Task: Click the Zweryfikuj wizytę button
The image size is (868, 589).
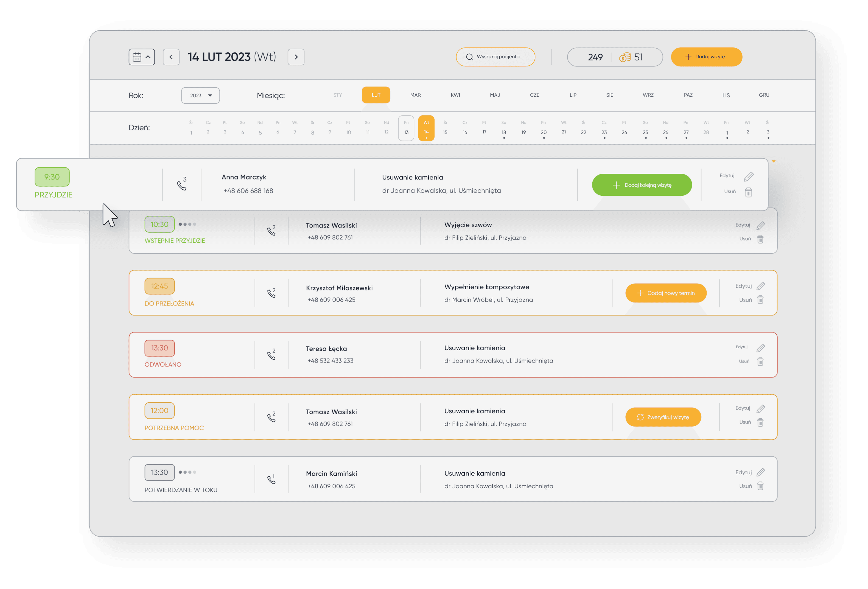Action: tap(663, 417)
